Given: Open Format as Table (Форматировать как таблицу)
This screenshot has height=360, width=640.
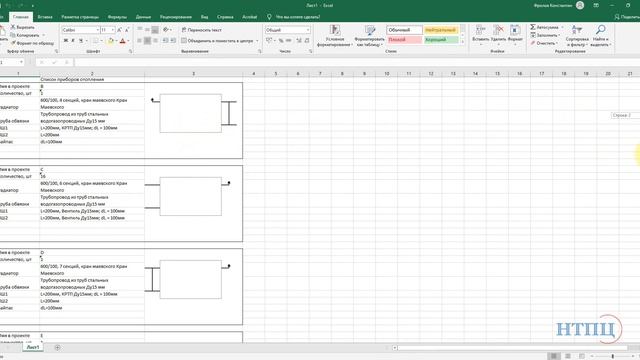Looking at the screenshot, I should point(370,36).
